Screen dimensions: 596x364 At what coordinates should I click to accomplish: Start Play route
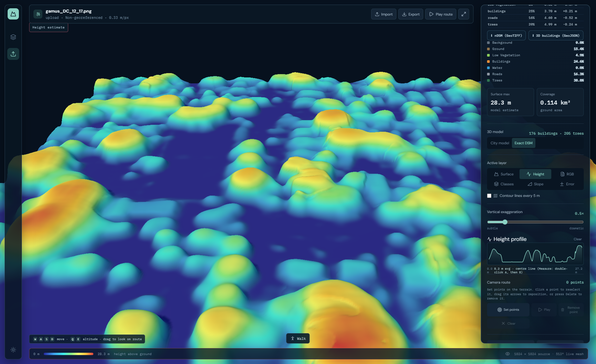[441, 14]
